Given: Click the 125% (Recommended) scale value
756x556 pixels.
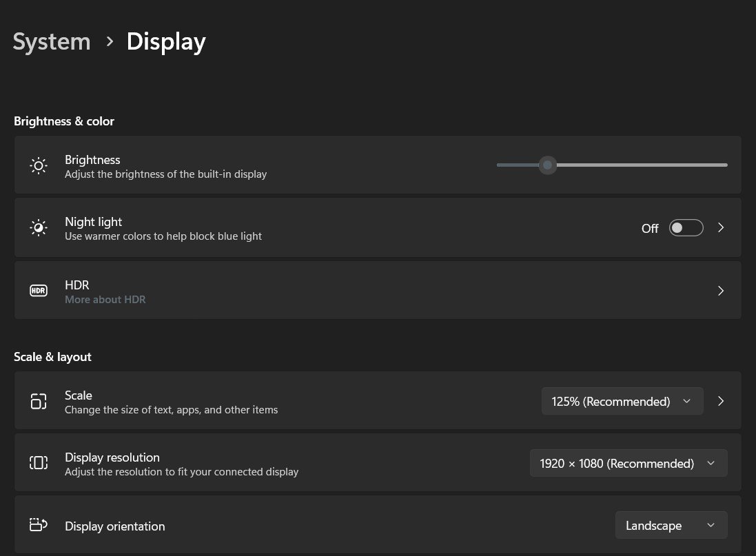Looking at the screenshot, I should [611, 400].
